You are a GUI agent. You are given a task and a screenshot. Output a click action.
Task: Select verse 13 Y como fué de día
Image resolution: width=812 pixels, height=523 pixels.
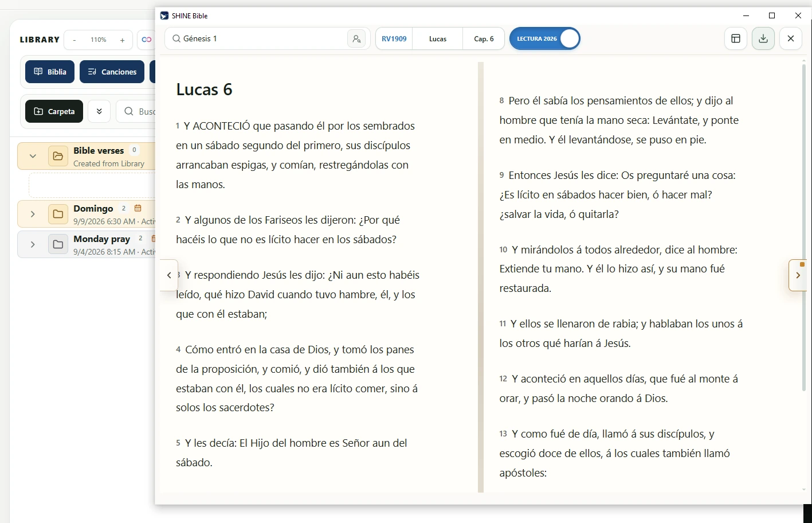tap(615, 453)
